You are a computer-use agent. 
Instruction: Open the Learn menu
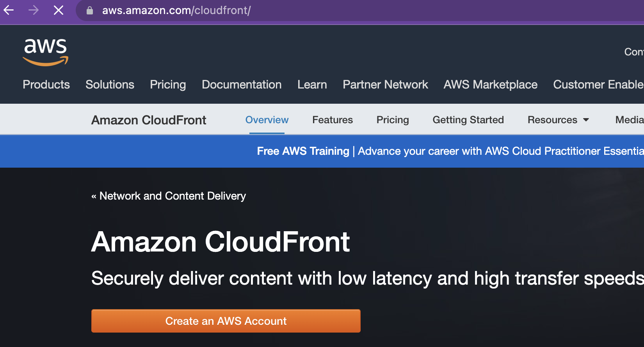(312, 85)
